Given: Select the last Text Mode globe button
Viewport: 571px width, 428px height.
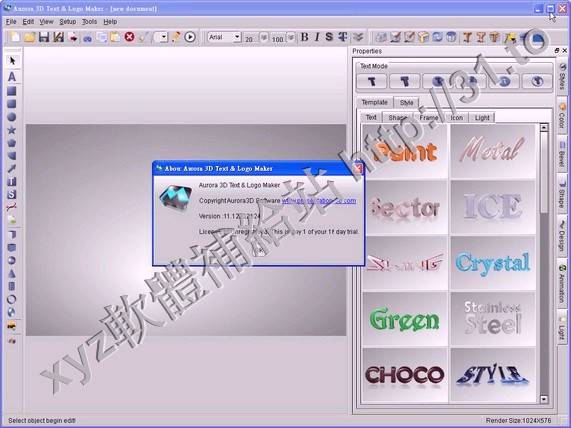Looking at the screenshot, I should [x=537, y=81].
